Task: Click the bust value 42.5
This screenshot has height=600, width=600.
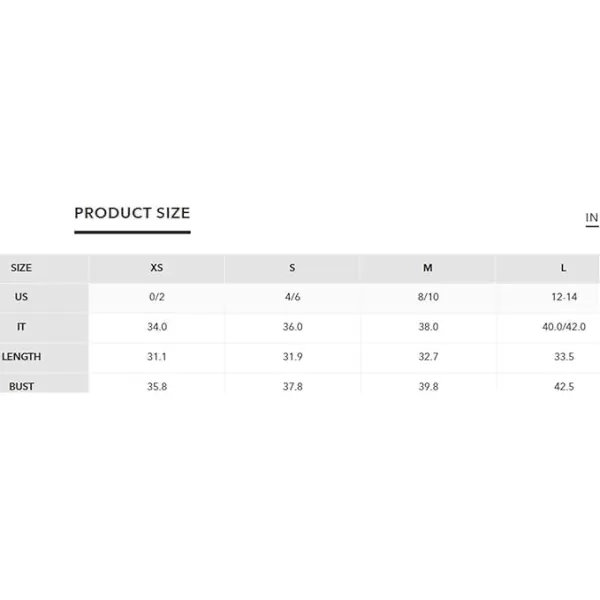Action: 564,386
